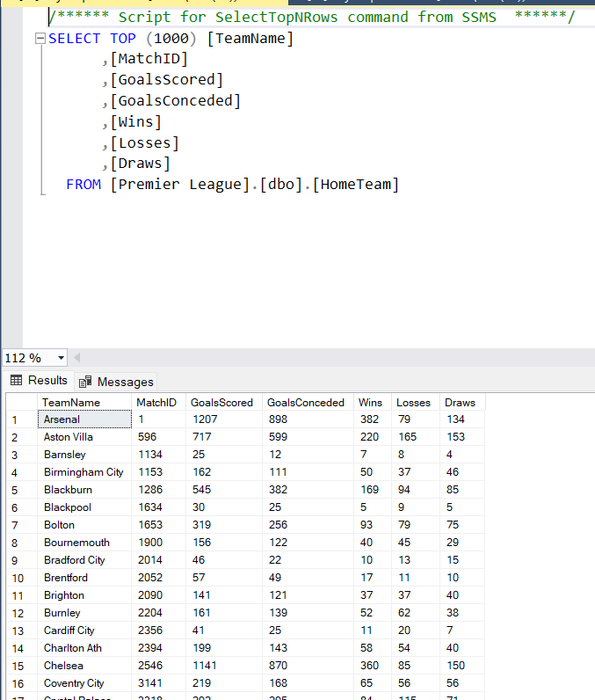Click the Bolton team cell
The width and height of the screenshot is (595, 700).
(x=84, y=524)
